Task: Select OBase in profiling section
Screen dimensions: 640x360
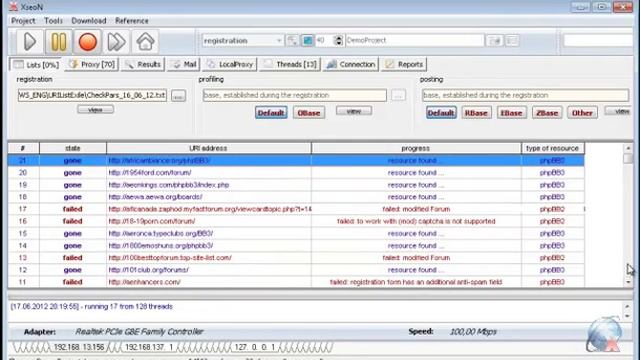Action: point(309,113)
